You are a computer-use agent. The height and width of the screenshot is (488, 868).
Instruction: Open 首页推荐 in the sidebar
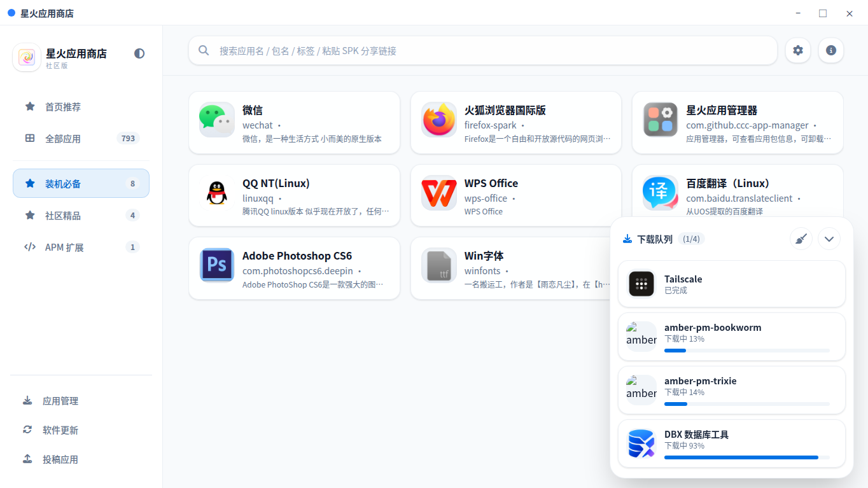coord(81,107)
